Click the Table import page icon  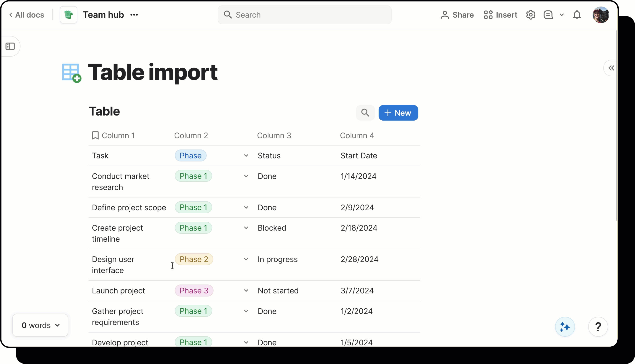[72, 73]
